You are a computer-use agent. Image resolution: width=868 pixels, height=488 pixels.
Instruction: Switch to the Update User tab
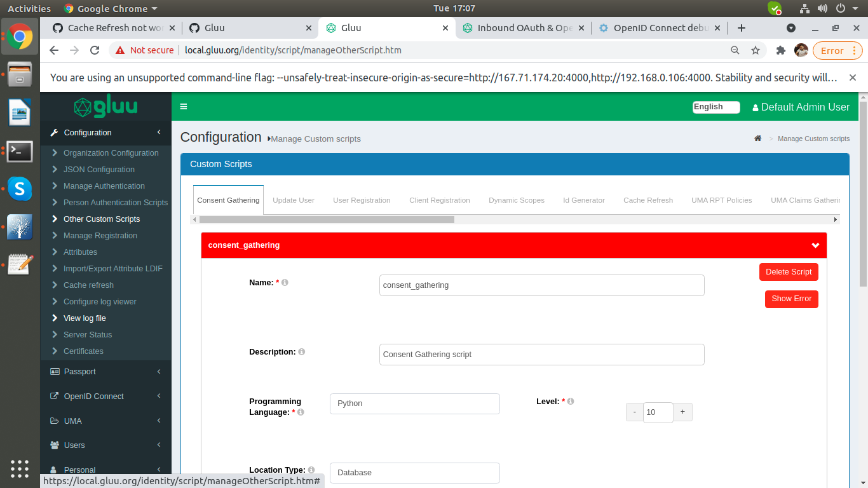click(294, 200)
